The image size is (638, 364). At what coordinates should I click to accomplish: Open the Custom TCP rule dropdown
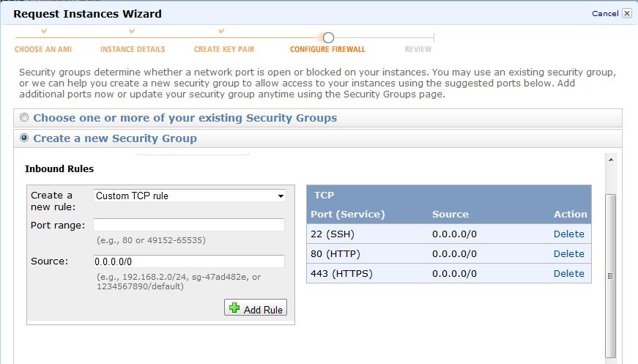tap(190, 196)
